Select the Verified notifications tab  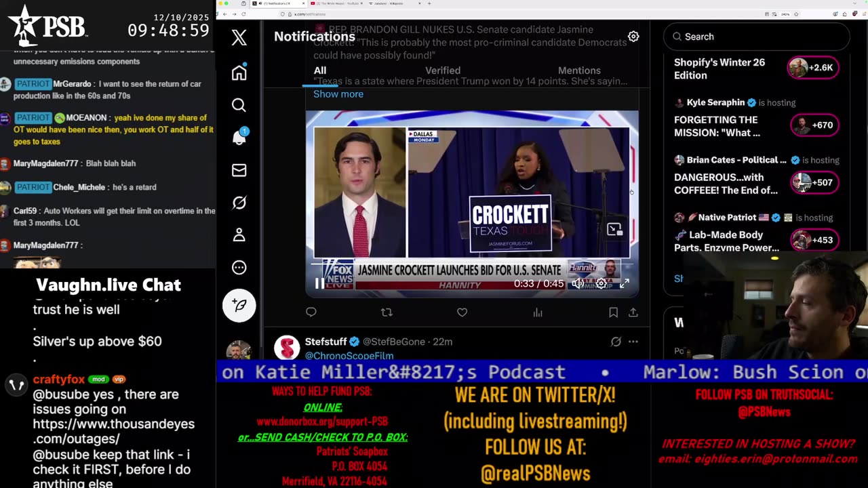point(443,70)
